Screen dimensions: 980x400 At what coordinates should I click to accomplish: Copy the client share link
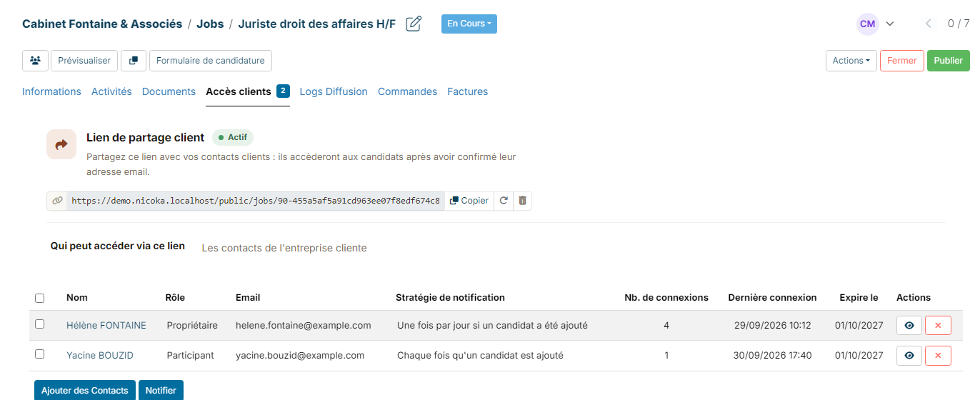pyautogui.click(x=469, y=201)
